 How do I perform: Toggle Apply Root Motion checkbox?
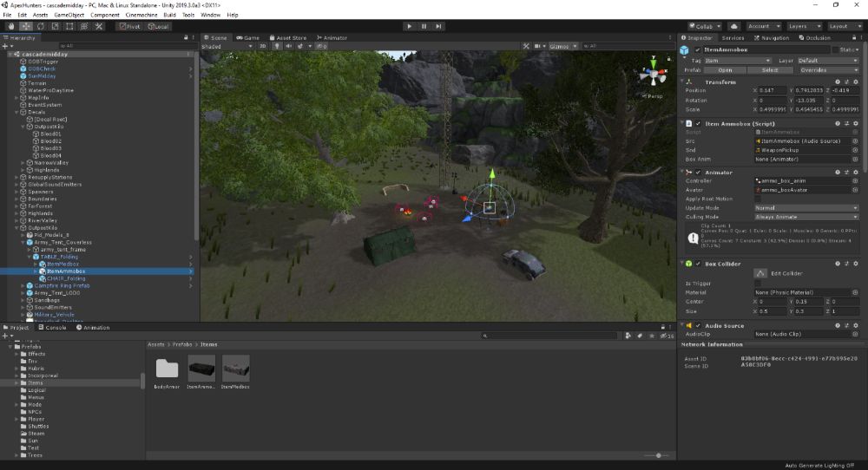click(x=758, y=199)
